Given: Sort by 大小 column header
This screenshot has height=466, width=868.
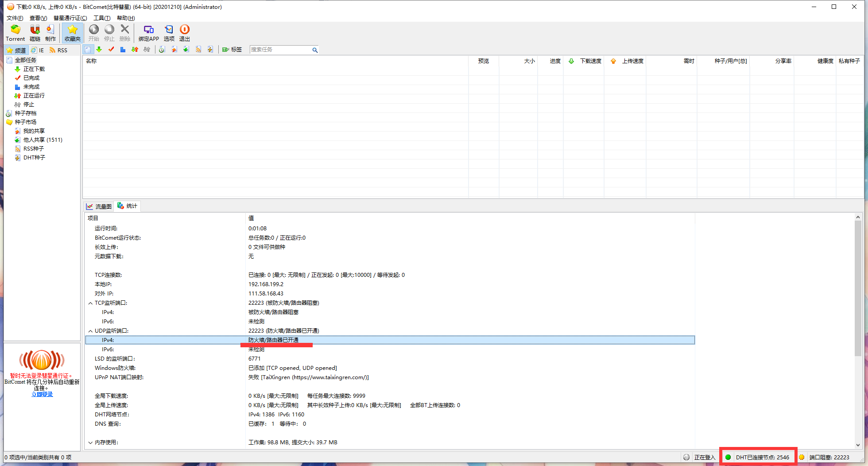Looking at the screenshot, I should point(518,61).
